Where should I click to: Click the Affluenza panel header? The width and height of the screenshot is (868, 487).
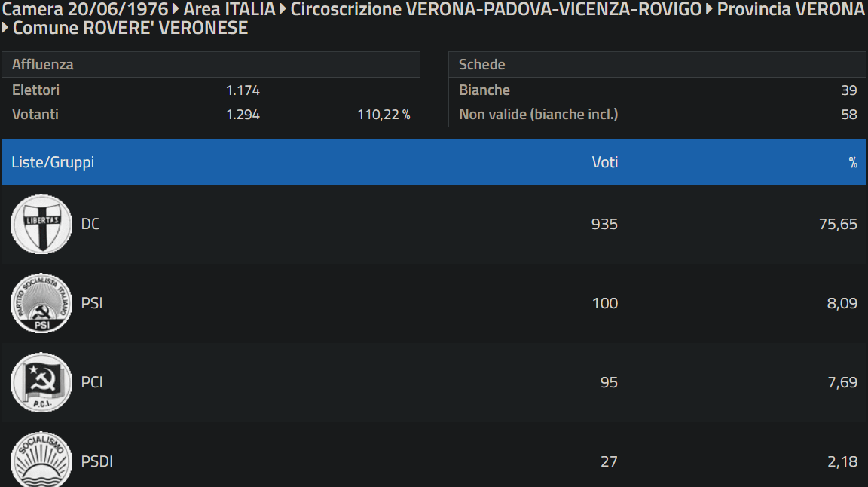coord(43,64)
